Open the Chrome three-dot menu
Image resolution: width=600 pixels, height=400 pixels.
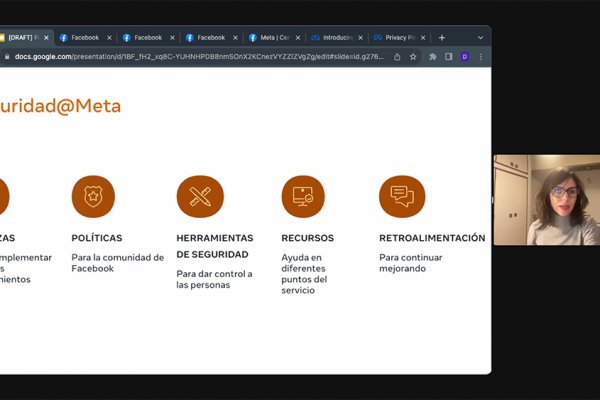481,57
